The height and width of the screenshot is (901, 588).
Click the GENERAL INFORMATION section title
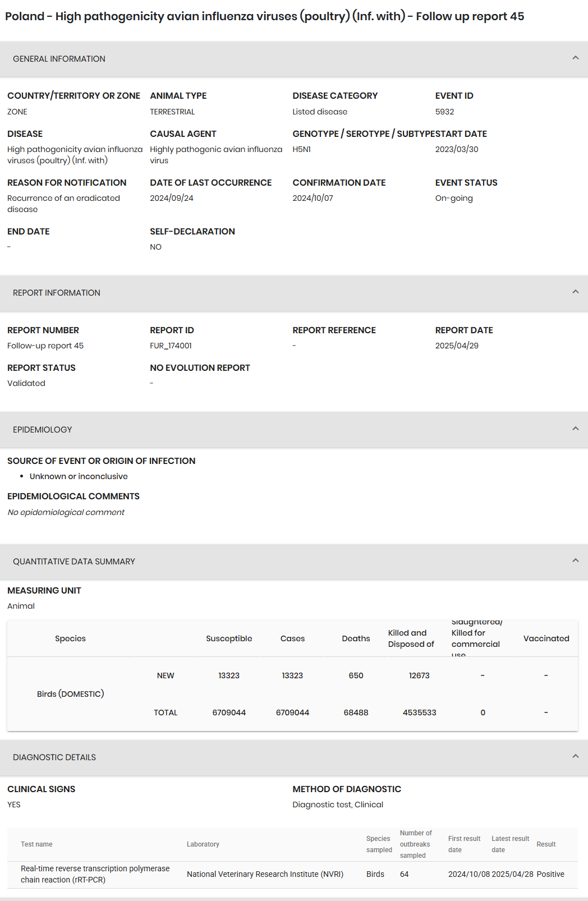tap(59, 59)
